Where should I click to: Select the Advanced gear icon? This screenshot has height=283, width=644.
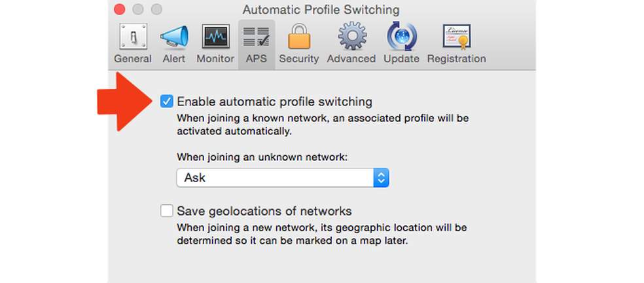click(x=351, y=37)
